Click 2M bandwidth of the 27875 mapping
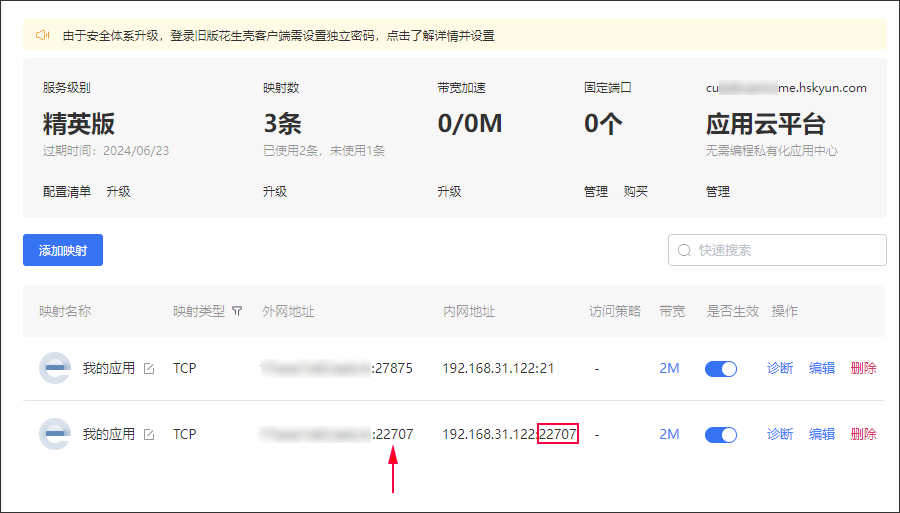The height and width of the screenshot is (513, 900). [669, 368]
